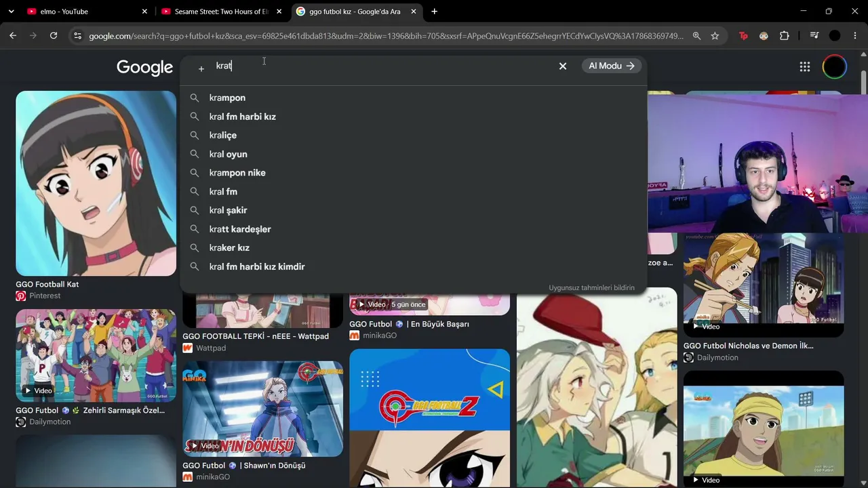Close the Sesame Street tab

pyautogui.click(x=279, y=12)
